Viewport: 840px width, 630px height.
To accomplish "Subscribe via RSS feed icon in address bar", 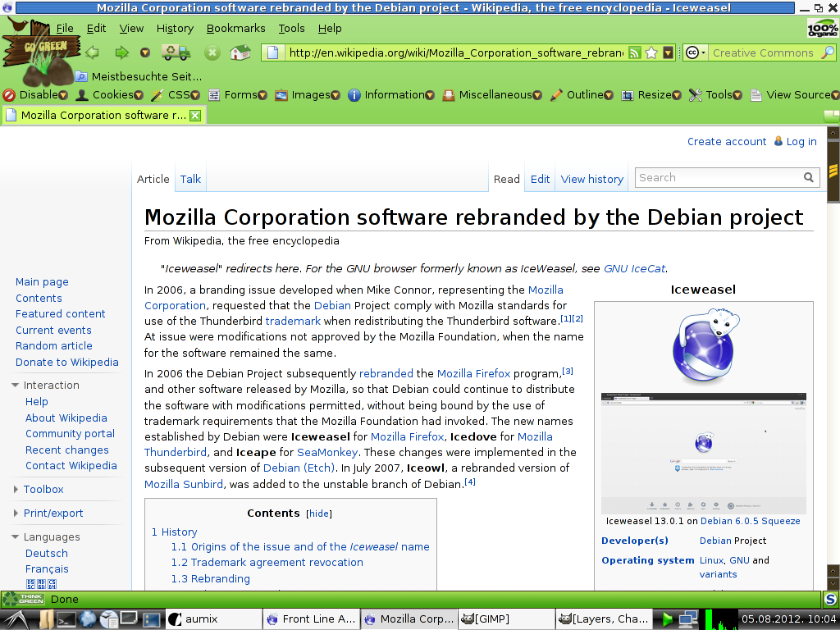I will (x=635, y=52).
